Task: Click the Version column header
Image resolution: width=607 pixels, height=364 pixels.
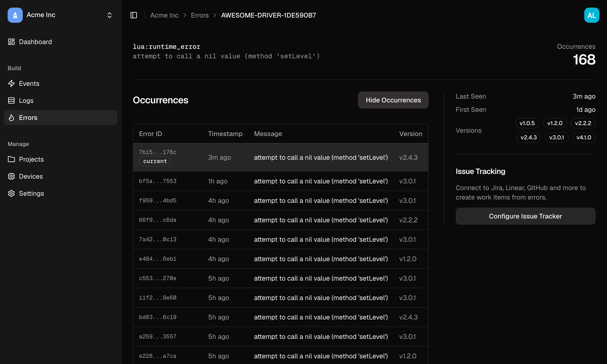Action: coord(410,134)
